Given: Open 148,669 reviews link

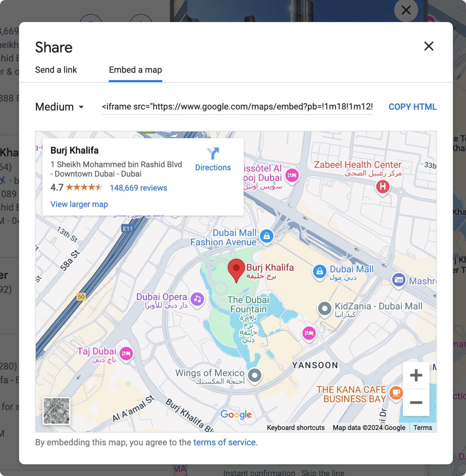Looking at the screenshot, I should point(138,188).
